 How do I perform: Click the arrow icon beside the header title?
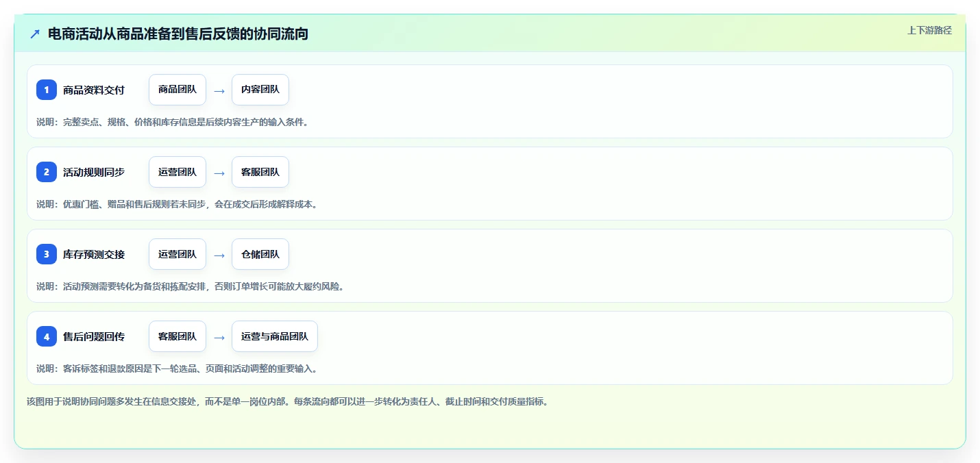coord(35,34)
